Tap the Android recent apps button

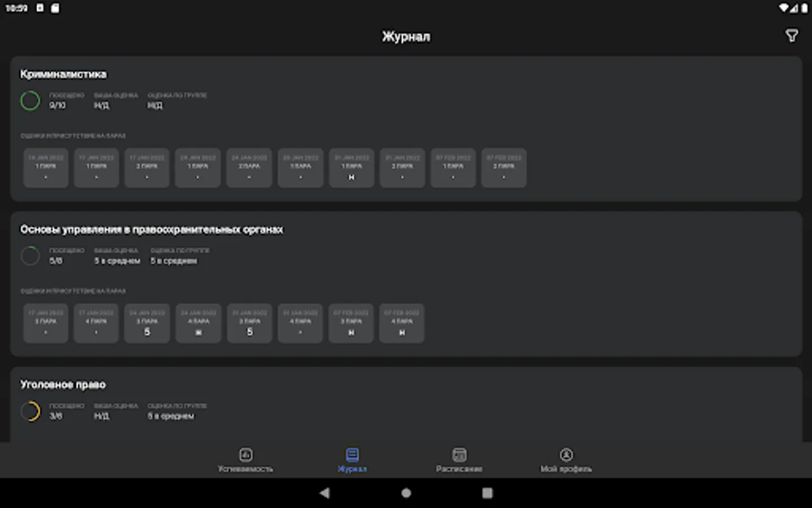[x=488, y=493]
